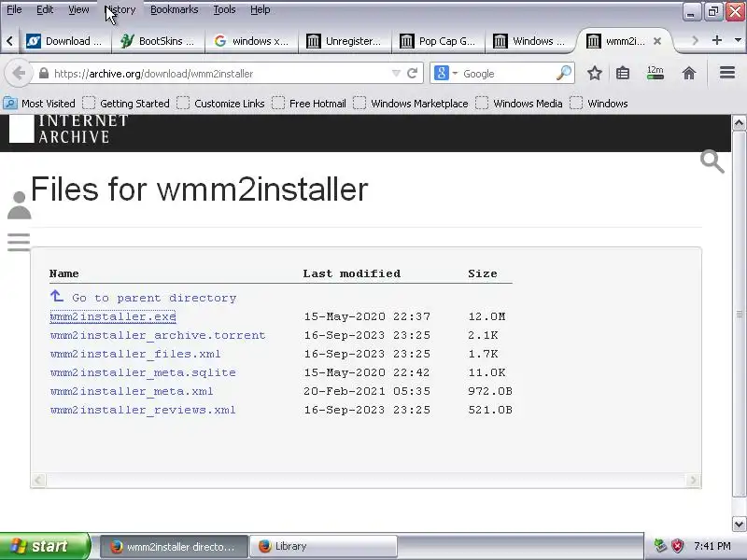Switch to the Pop Cap G... tab
The width and height of the screenshot is (747, 560).
tap(438, 41)
